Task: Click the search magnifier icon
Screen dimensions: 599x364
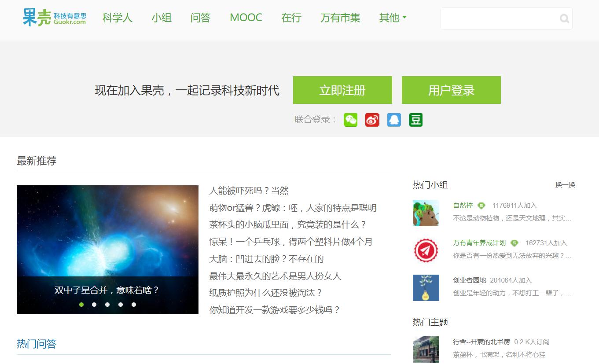Action: point(564,18)
